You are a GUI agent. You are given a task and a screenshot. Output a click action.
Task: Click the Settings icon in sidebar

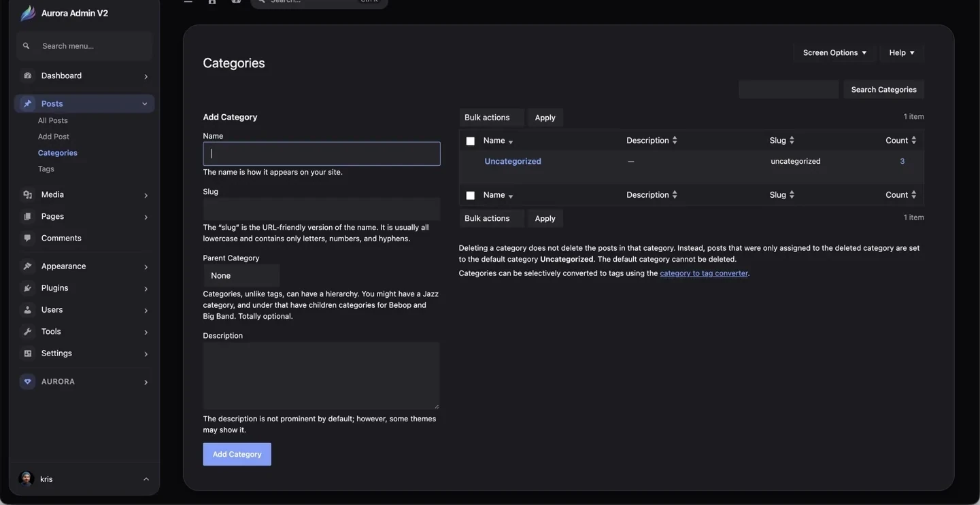(28, 353)
